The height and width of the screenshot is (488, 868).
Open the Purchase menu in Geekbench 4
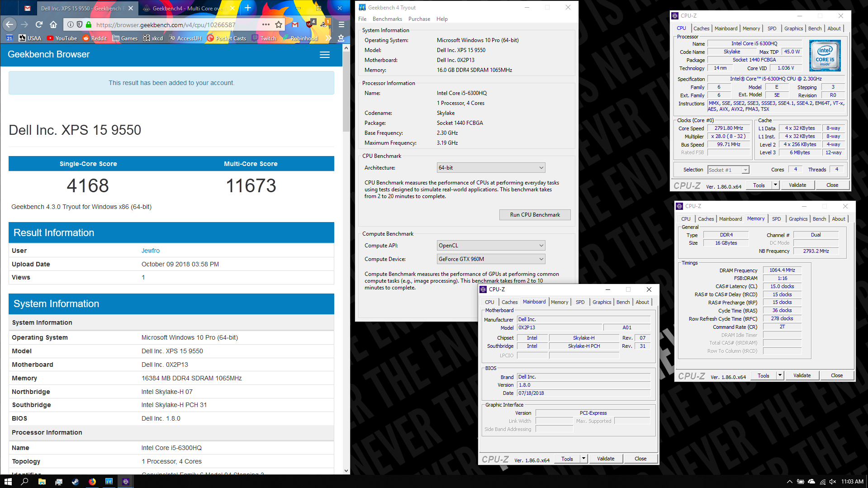419,19
